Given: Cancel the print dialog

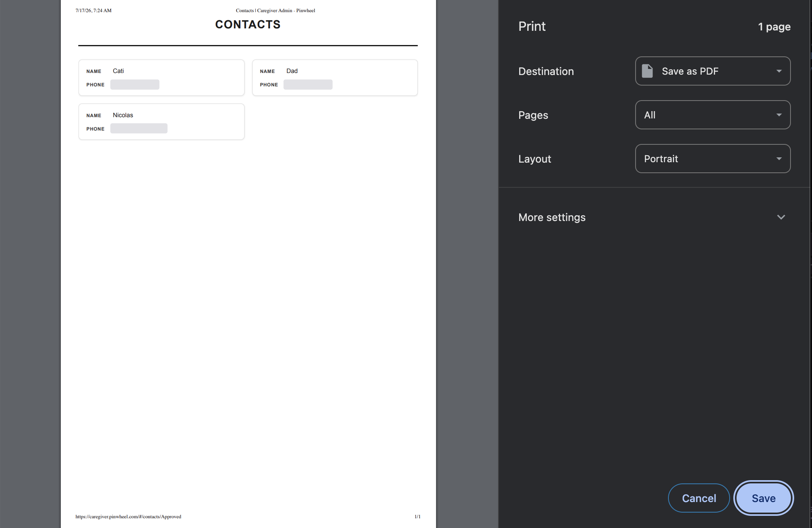Looking at the screenshot, I should coord(699,498).
